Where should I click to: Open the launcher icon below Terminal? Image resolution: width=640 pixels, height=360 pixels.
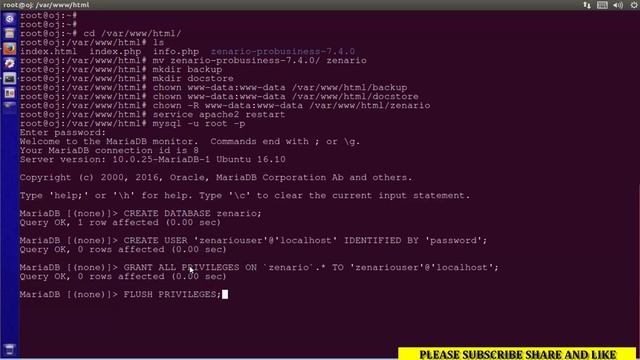pos(9,93)
